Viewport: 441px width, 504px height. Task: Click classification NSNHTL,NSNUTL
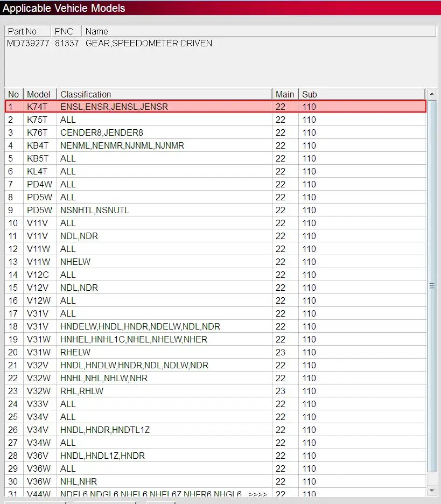pyautogui.click(x=95, y=210)
